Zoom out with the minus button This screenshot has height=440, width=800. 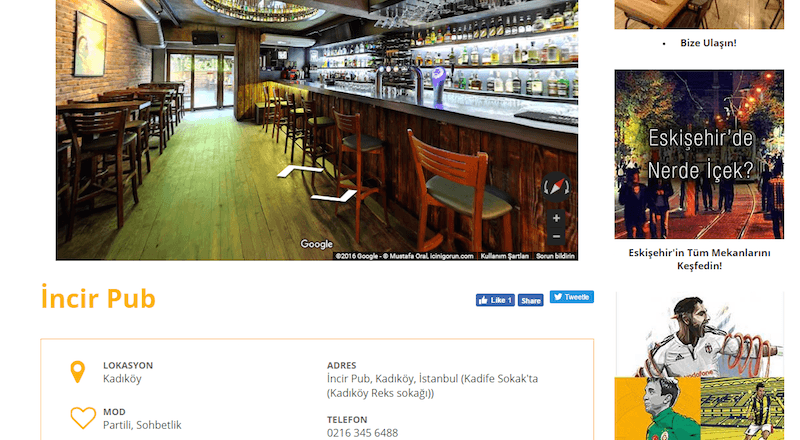coord(556,236)
